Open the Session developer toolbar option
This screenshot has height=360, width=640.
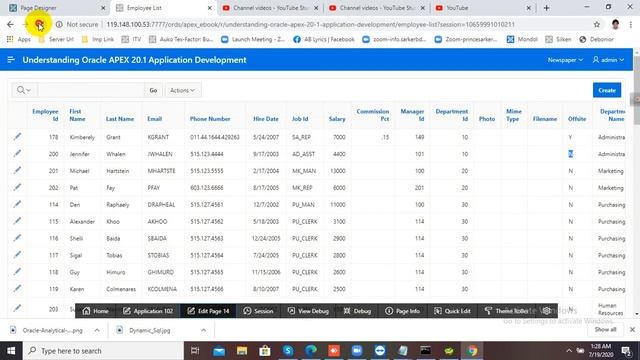258,311
